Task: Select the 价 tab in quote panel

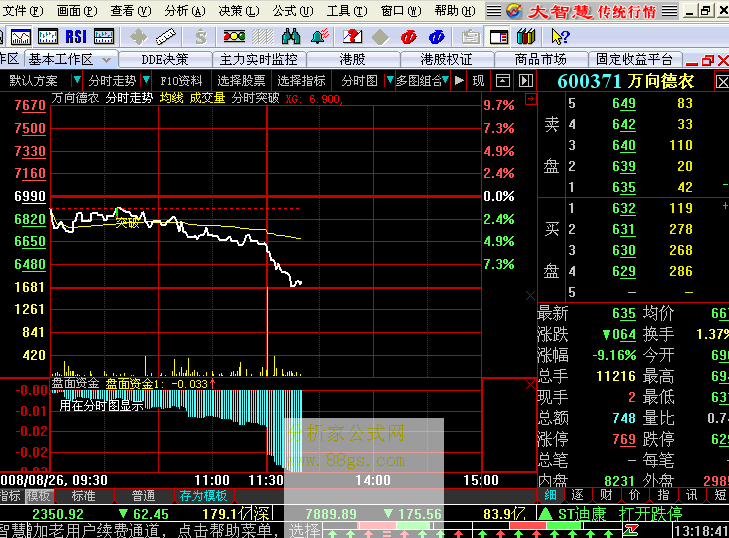Action: pos(635,495)
